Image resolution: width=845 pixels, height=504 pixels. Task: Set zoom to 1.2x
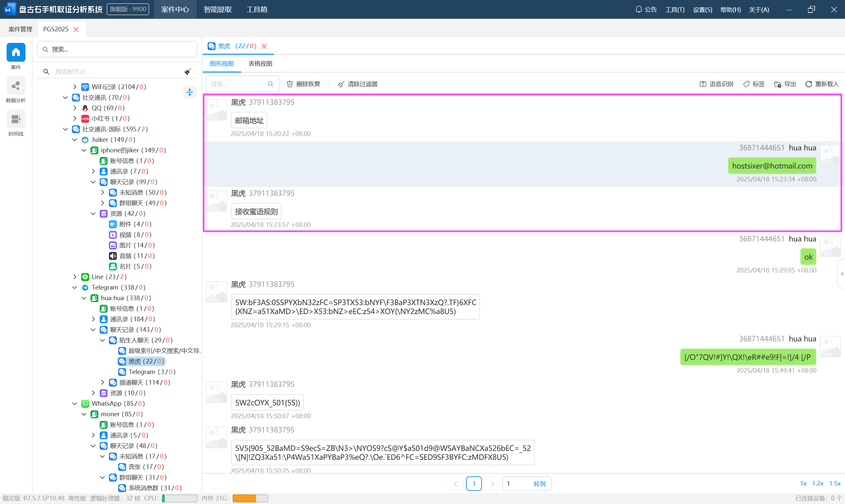coord(818,483)
